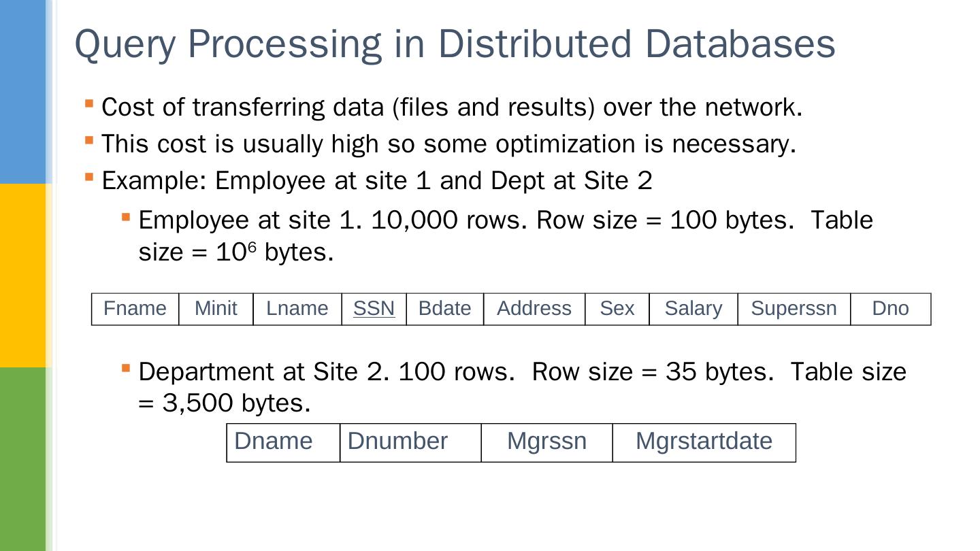This screenshot has width=980, height=551.
Task: Click the Salary table cell
Action: 693,309
